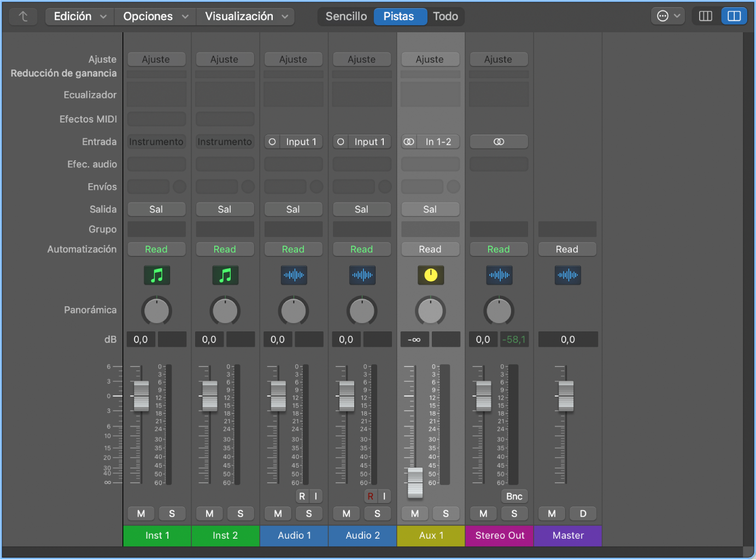Switch to the Todo mixer view
This screenshot has width=756, height=560.
point(446,16)
